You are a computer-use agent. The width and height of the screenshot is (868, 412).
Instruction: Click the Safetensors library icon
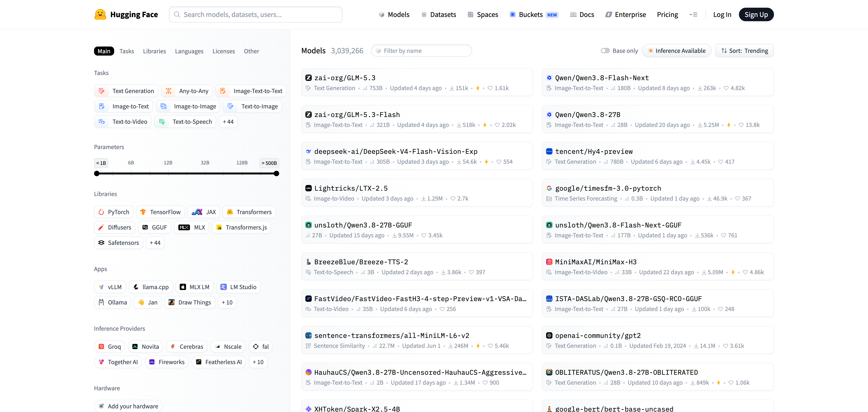tap(101, 243)
